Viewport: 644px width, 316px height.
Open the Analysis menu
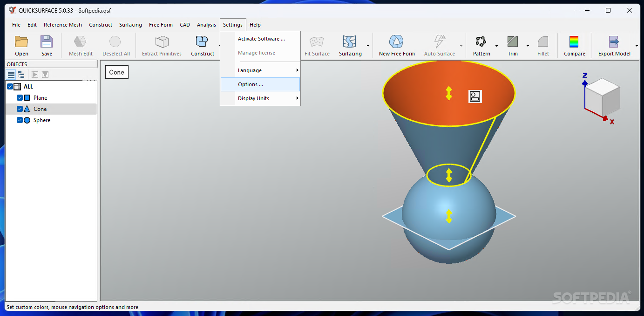point(206,25)
